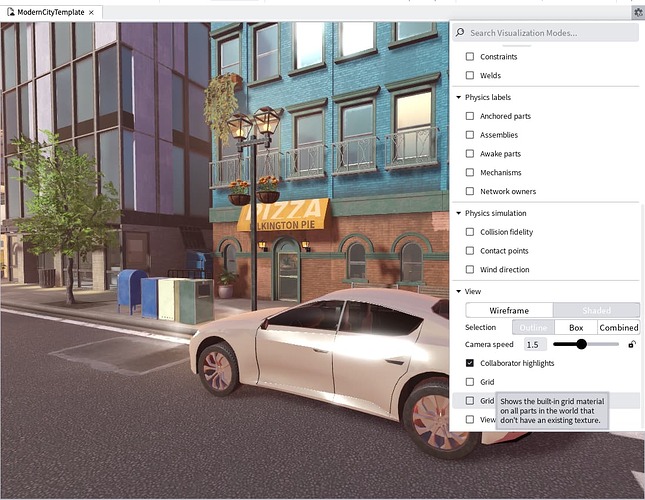Click the place file icon on ModernCityTemplate tab

pyautogui.click(x=11, y=12)
